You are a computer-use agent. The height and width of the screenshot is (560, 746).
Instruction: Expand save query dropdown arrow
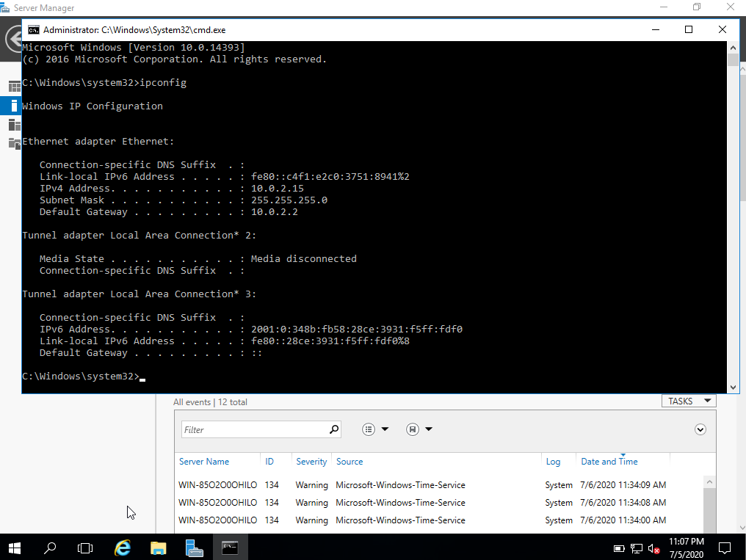429,429
